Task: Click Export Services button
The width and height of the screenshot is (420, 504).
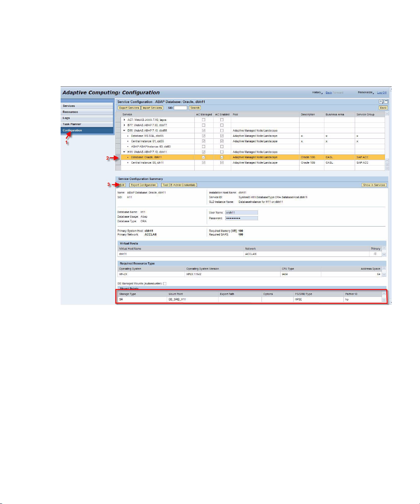Action: 129,108
